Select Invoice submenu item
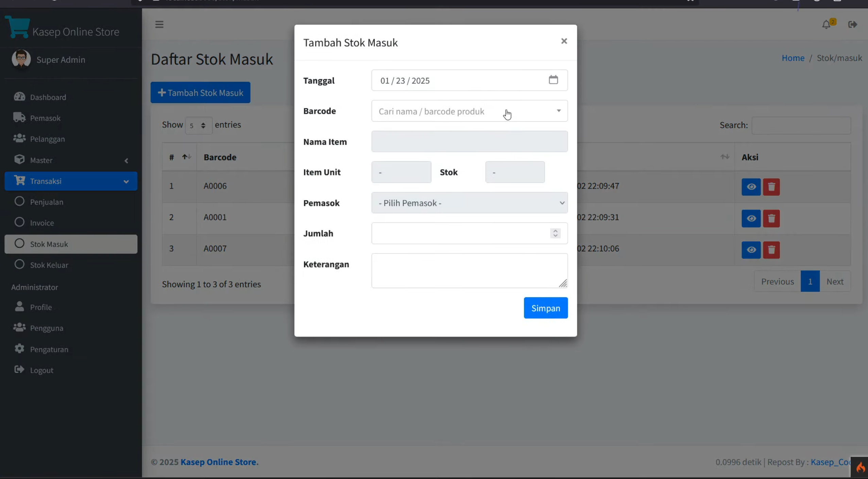868x479 pixels. coord(71,223)
